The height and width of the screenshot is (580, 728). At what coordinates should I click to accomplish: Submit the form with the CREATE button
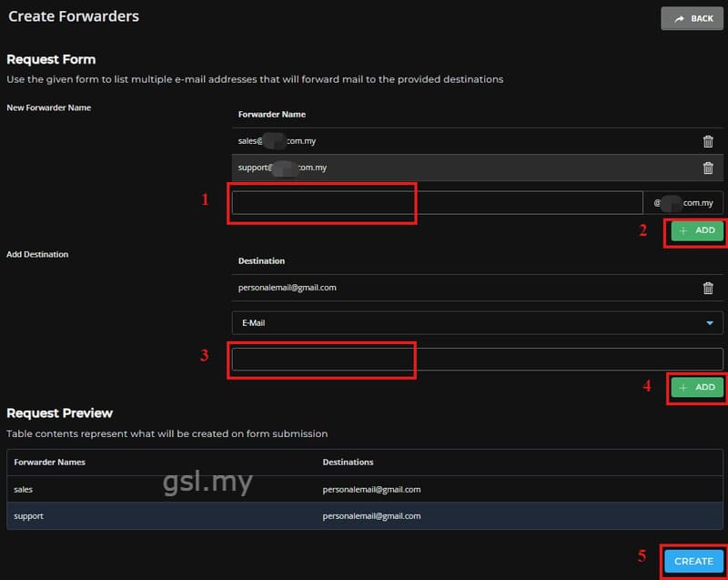(693, 561)
